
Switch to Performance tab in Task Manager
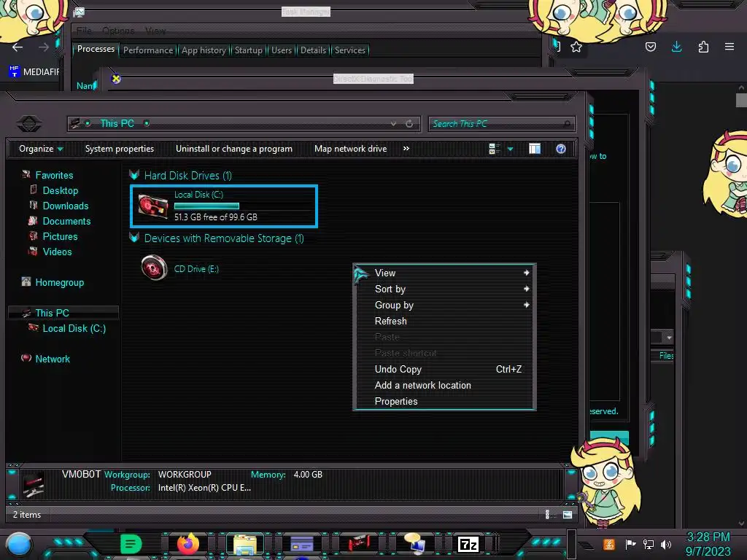[x=148, y=50]
